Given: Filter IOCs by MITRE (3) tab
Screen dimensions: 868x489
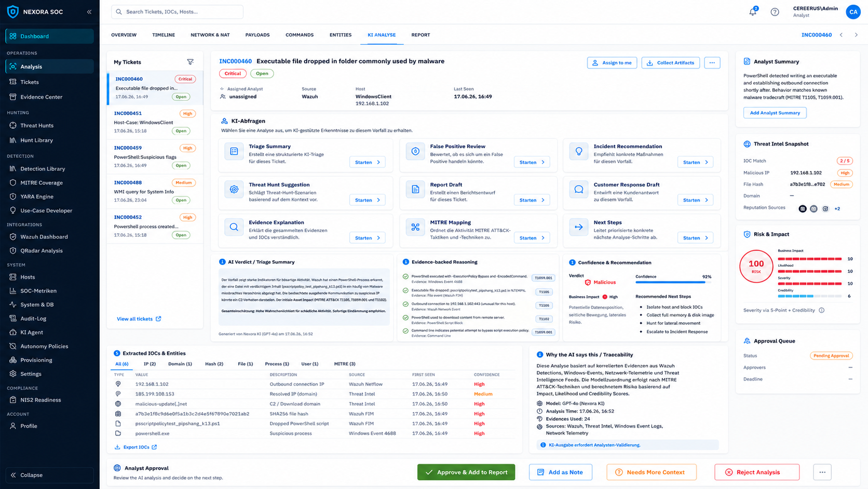Looking at the screenshot, I should (x=345, y=364).
